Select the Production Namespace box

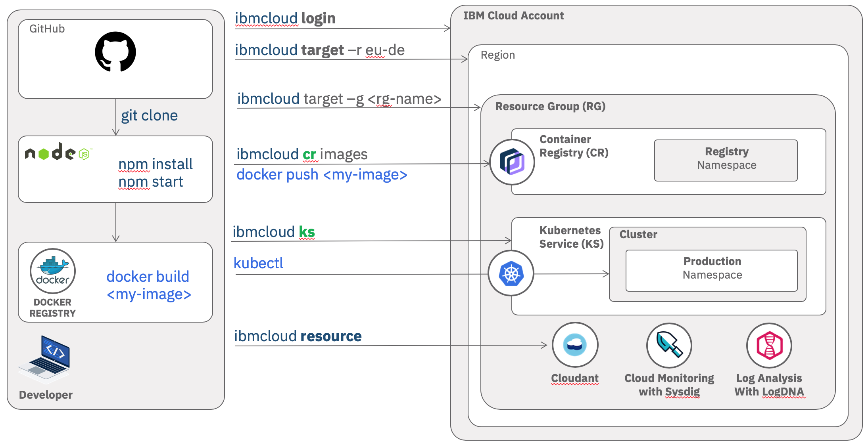(712, 271)
